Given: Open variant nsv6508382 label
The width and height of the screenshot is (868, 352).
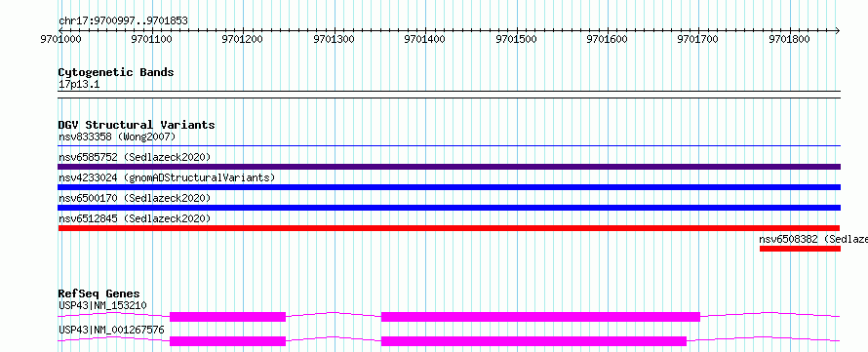Looking at the screenshot, I should coord(813,239).
